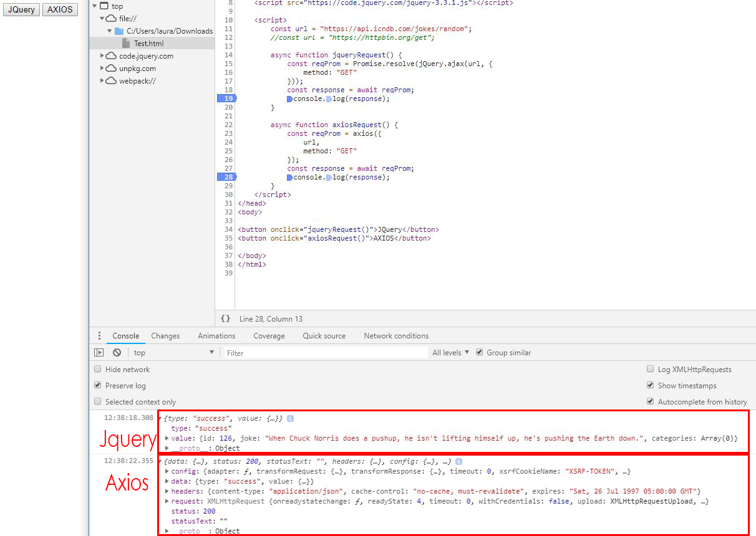
Task: Expand the headers property in Axios response
Action: pos(167,491)
